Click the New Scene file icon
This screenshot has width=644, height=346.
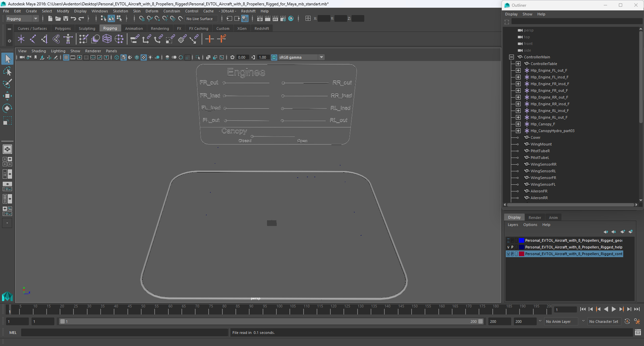tap(50, 19)
